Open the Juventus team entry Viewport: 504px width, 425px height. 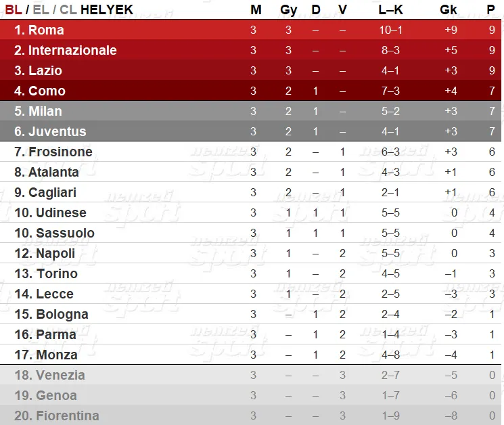pos(251,131)
